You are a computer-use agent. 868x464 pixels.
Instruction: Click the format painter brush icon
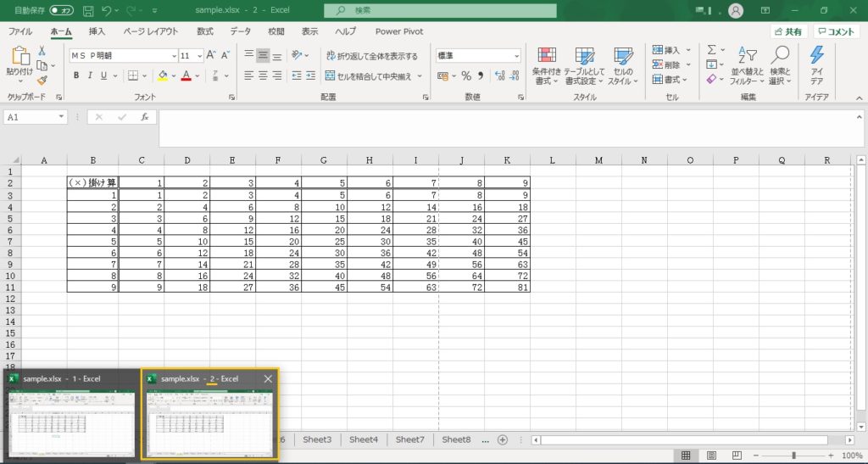pyautogui.click(x=42, y=81)
